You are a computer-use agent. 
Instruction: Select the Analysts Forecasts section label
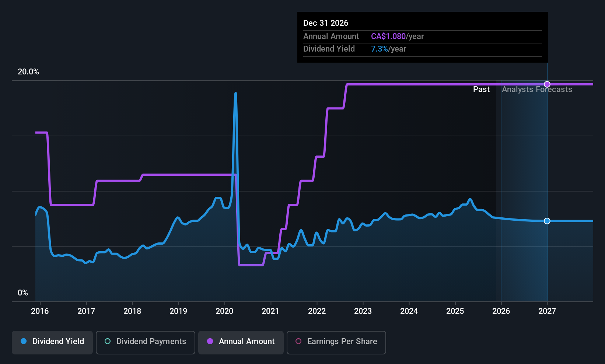click(x=536, y=89)
